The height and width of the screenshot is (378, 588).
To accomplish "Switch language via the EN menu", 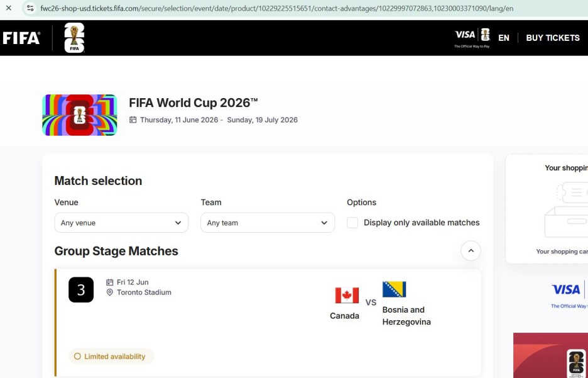I will pyautogui.click(x=504, y=38).
